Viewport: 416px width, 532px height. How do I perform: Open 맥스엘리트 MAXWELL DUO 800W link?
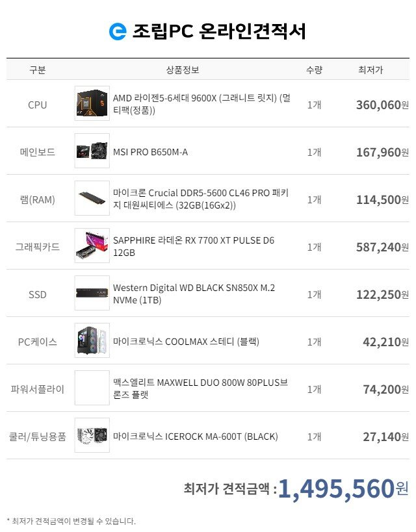pos(200,389)
